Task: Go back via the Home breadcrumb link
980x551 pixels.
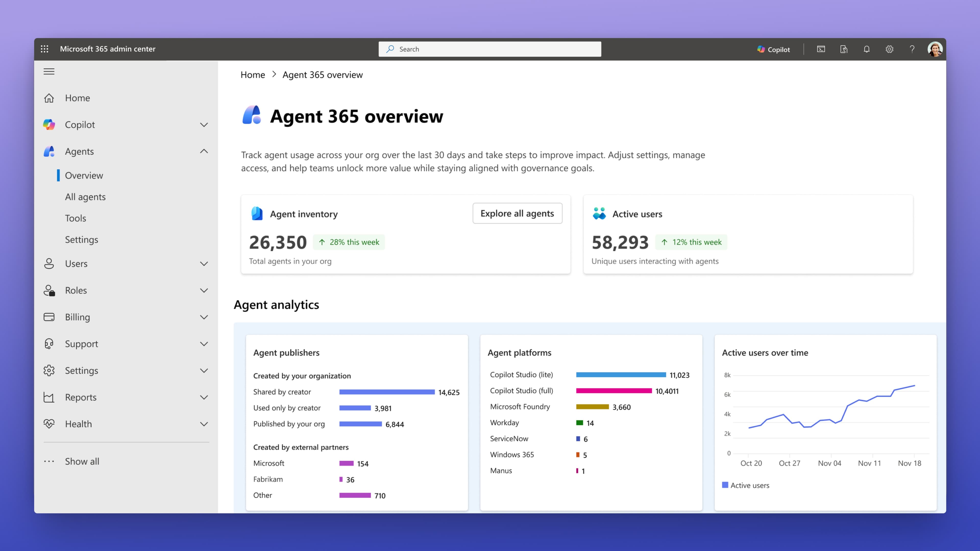Action: click(252, 74)
